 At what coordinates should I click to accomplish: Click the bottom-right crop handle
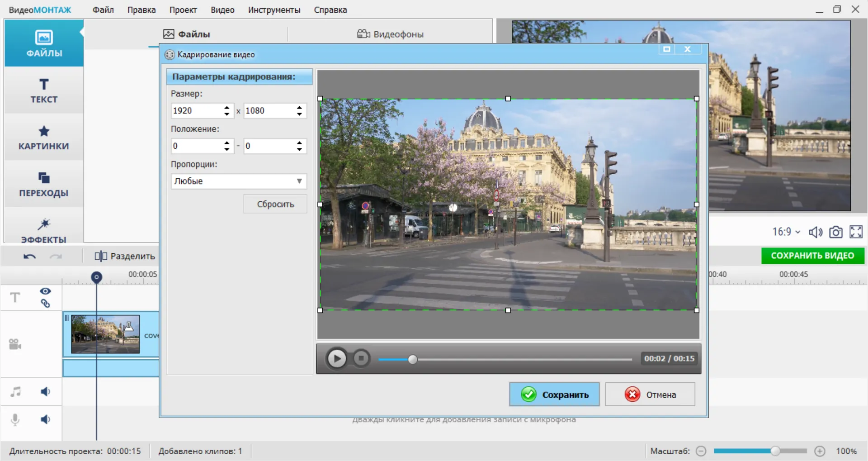coord(697,310)
